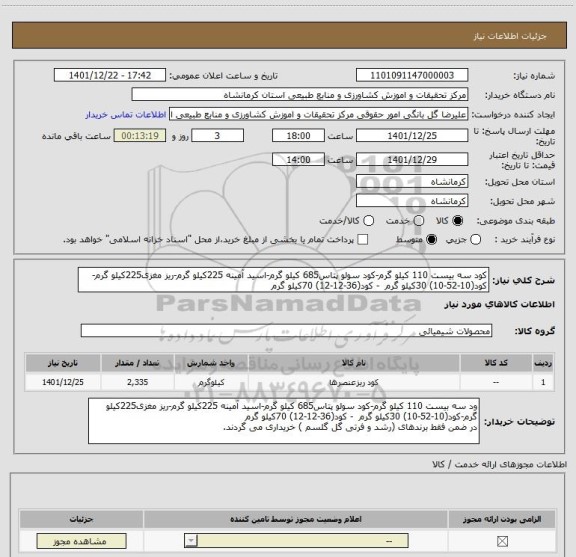Select the کالا radio button
This screenshot has height=557, width=576.
tap(458, 220)
